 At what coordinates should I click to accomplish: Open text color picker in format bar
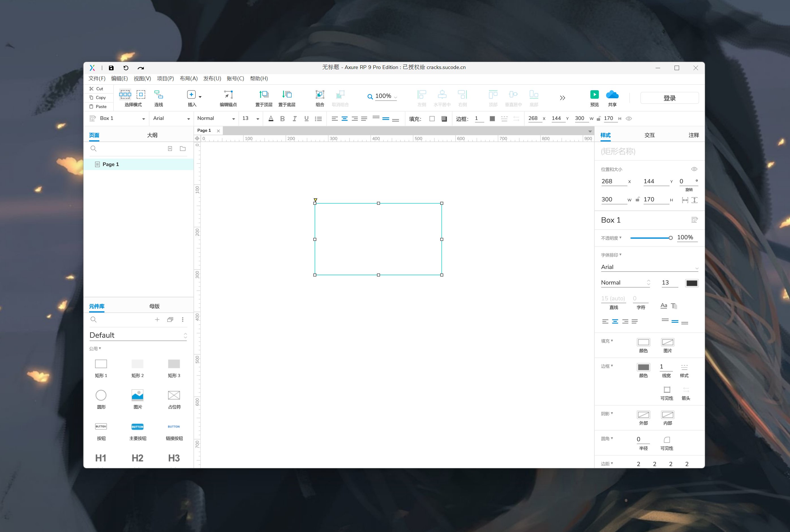pyautogui.click(x=271, y=119)
